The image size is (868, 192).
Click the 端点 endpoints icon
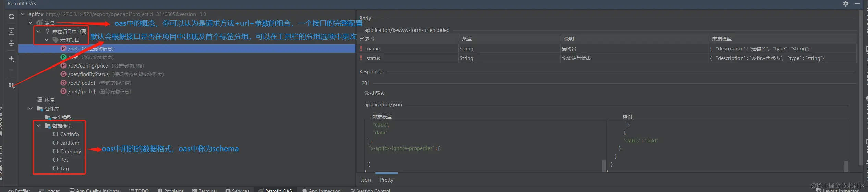pyautogui.click(x=40, y=23)
